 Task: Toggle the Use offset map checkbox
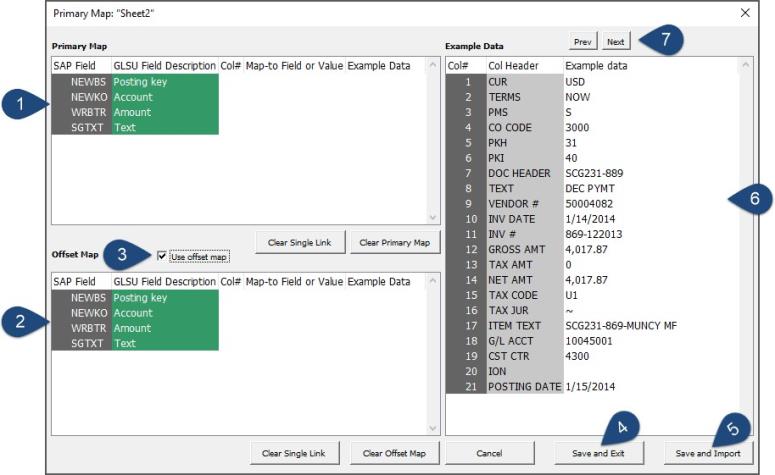162,256
